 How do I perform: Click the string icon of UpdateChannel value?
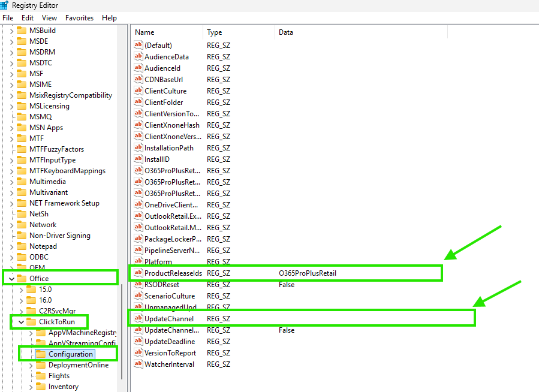(x=138, y=318)
